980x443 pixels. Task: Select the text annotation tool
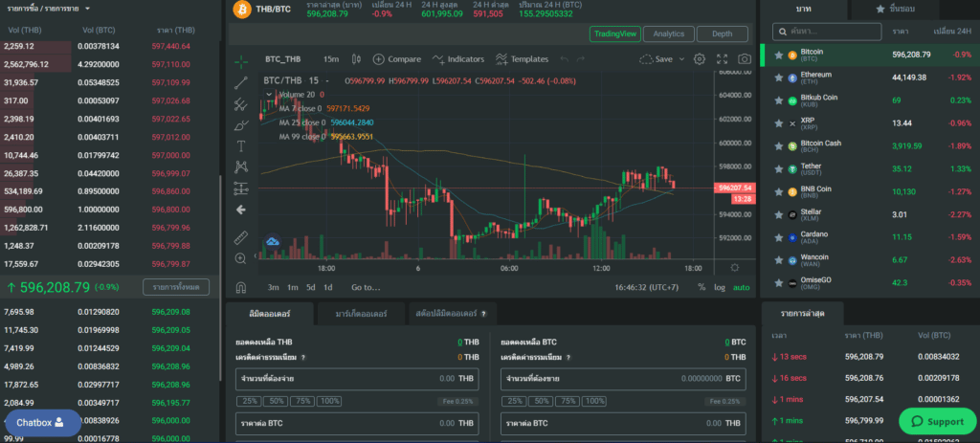[x=240, y=146]
